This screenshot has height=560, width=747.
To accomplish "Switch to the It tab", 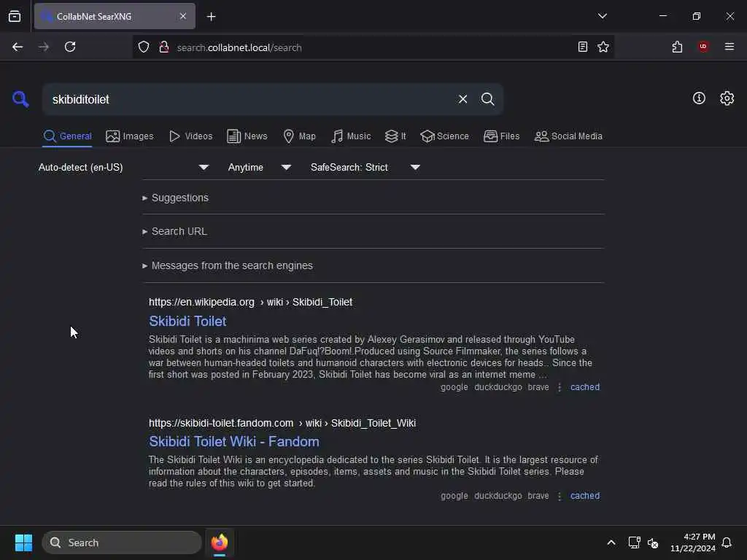I will [395, 136].
